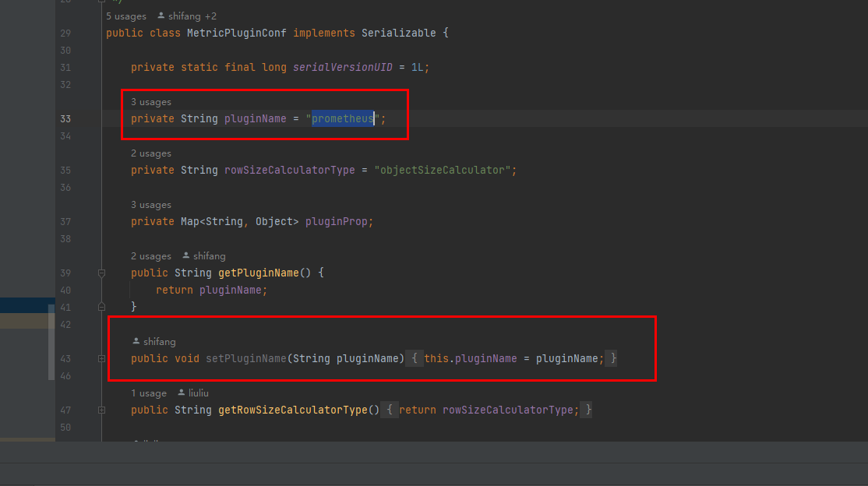Click the collapsed opening brace of getRowSizeCalculatorType
Viewport: 868px width, 486px height.
coord(390,410)
